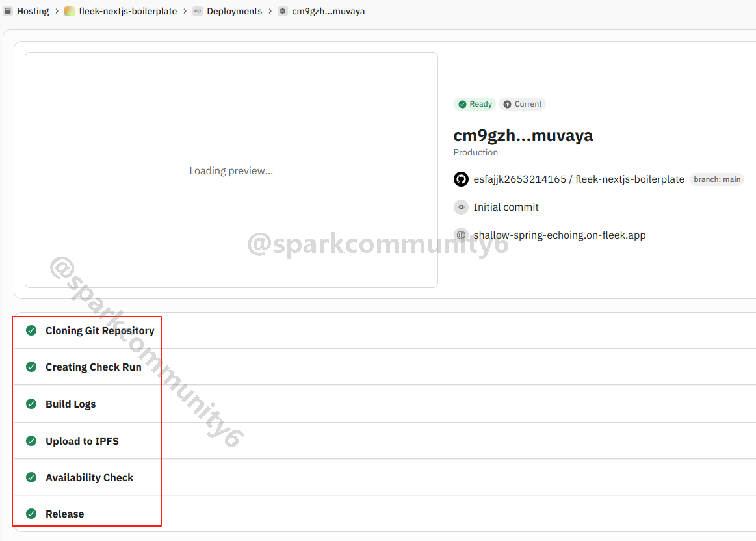Click the Production environment label
756x541 pixels.
pos(475,152)
